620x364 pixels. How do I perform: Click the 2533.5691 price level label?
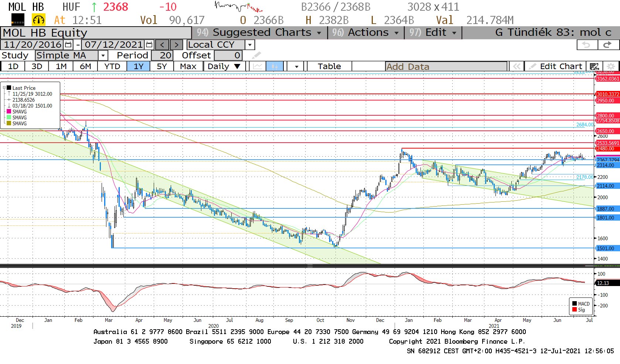click(x=608, y=143)
